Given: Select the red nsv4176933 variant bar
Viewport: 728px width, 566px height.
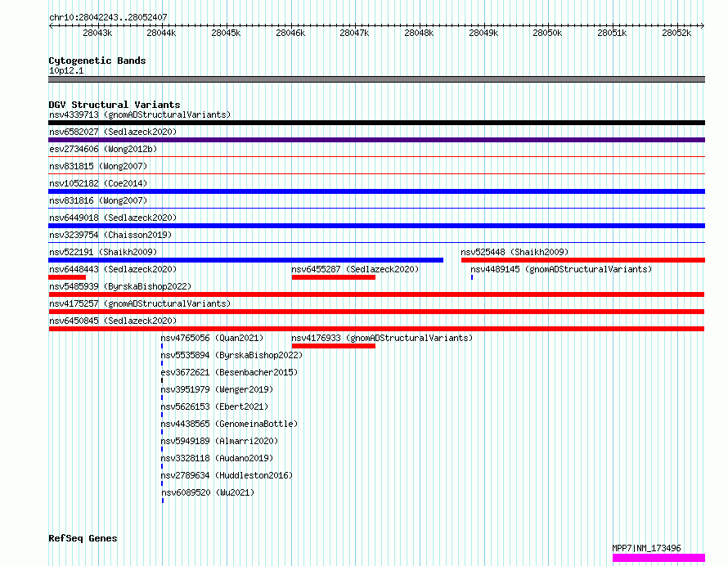Looking at the screenshot, I should (334, 346).
